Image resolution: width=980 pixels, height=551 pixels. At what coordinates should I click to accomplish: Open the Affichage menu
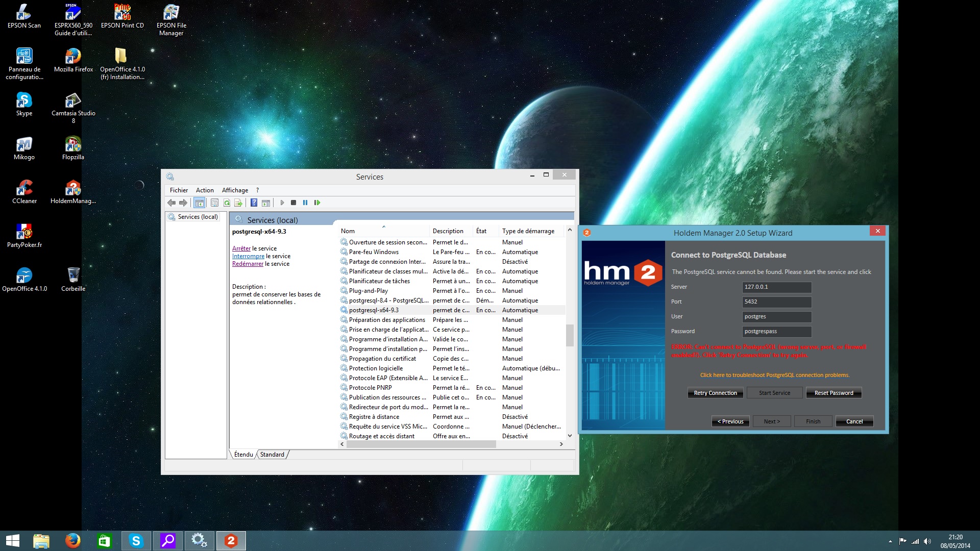pyautogui.click(x=235, y=190)
